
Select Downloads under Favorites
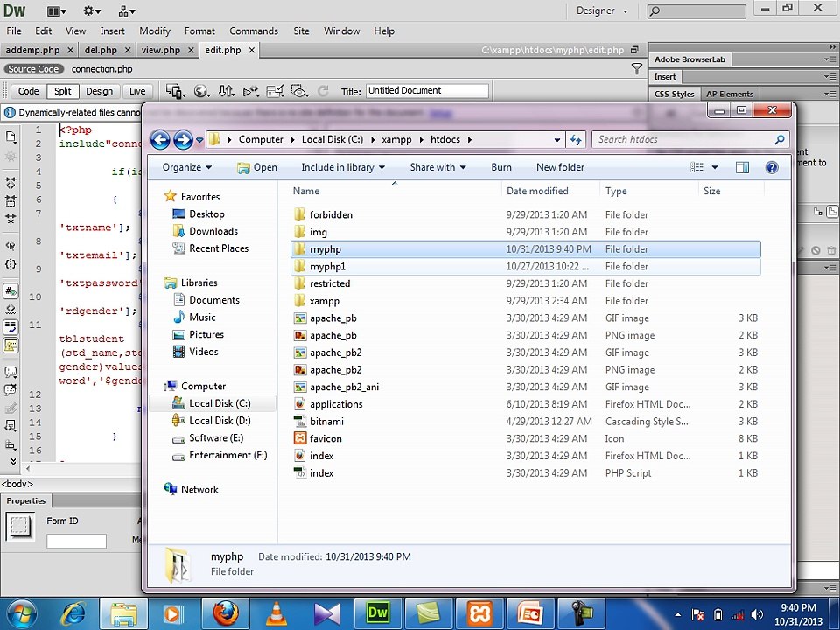213,231
